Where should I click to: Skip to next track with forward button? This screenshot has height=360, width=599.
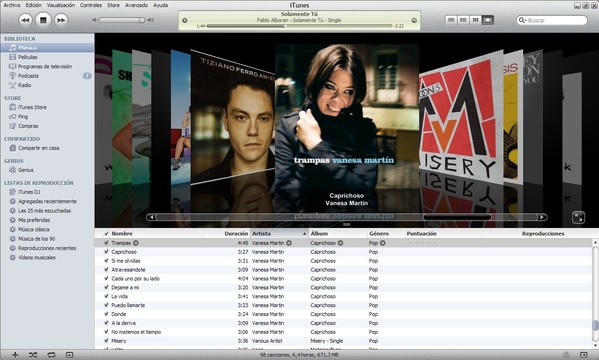click(61, 20)
